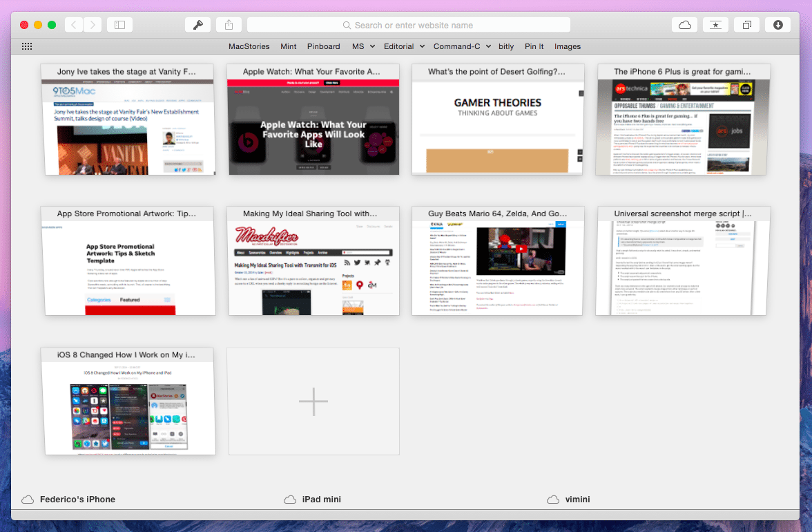Viewport: 812px width, 532px height.
Task: Click the search or website name field
Action: click(409, 25)
